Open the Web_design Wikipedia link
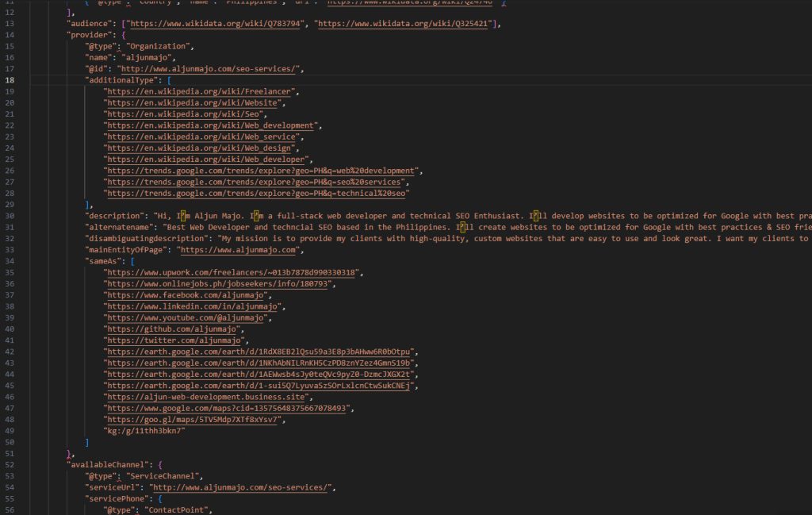 tap(199, 148)
